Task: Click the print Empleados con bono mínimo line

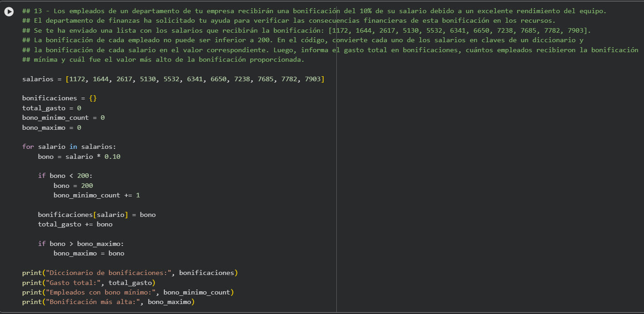Action: tap(128, 292)
